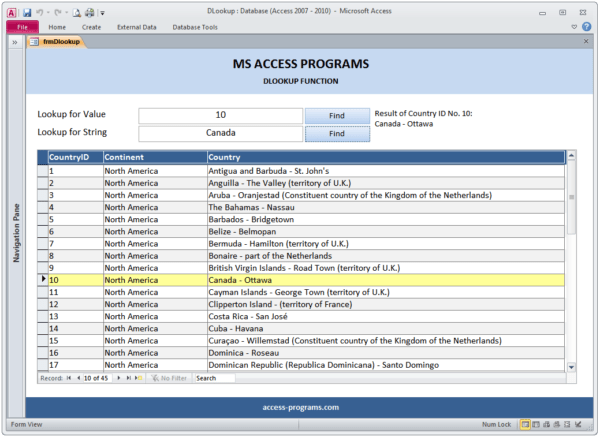Click the current record number box '10 of 45'

(98, 378)
